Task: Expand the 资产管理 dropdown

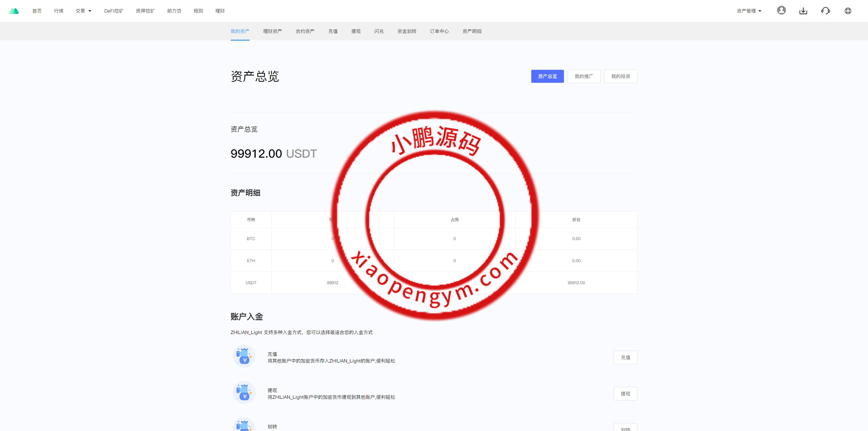Action: pyautogui.click(x=749, y=11)
